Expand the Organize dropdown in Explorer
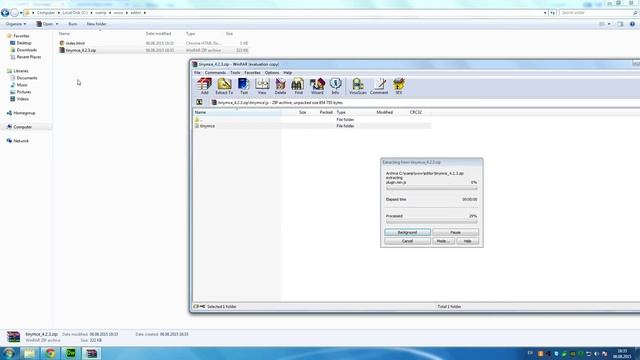Screen dimensions: 640x360 [16, 24]
